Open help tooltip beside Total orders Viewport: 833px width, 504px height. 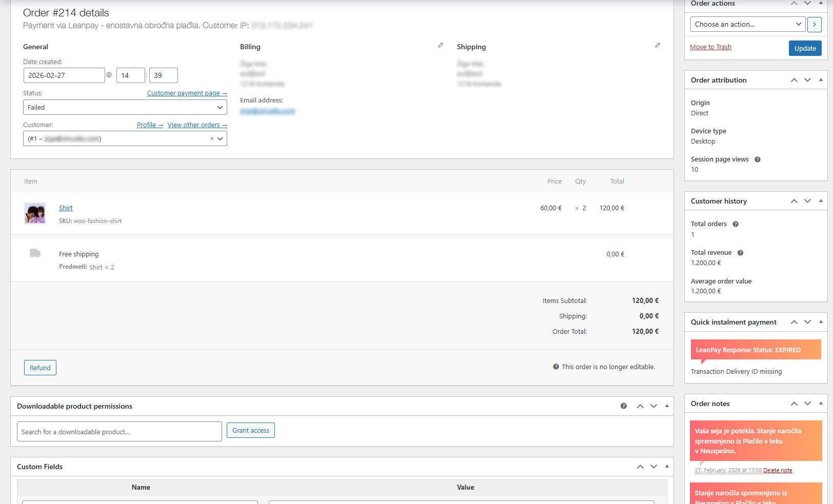tap(735, 224)
